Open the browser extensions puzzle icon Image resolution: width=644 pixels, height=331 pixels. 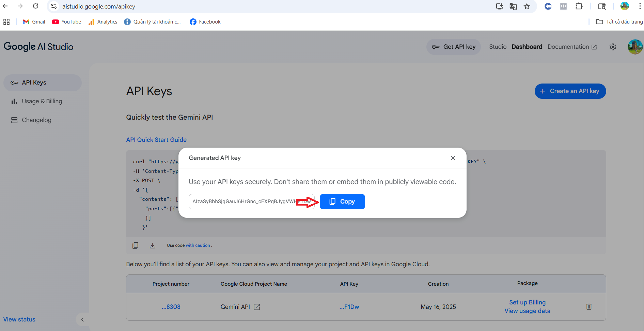579,6
